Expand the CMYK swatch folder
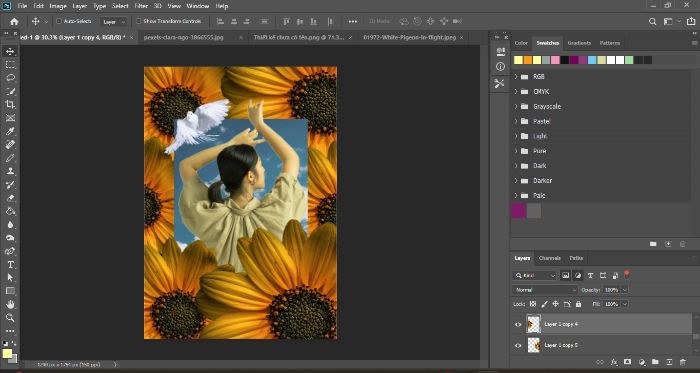The height and width of the screenshot is (373, 700). pyautogui.click(x=516, y=91)
